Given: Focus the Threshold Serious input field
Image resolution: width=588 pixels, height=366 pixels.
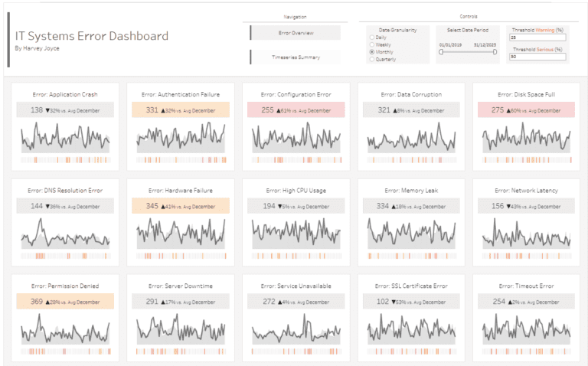Looking at the screenshot, I should click(537, 57).
